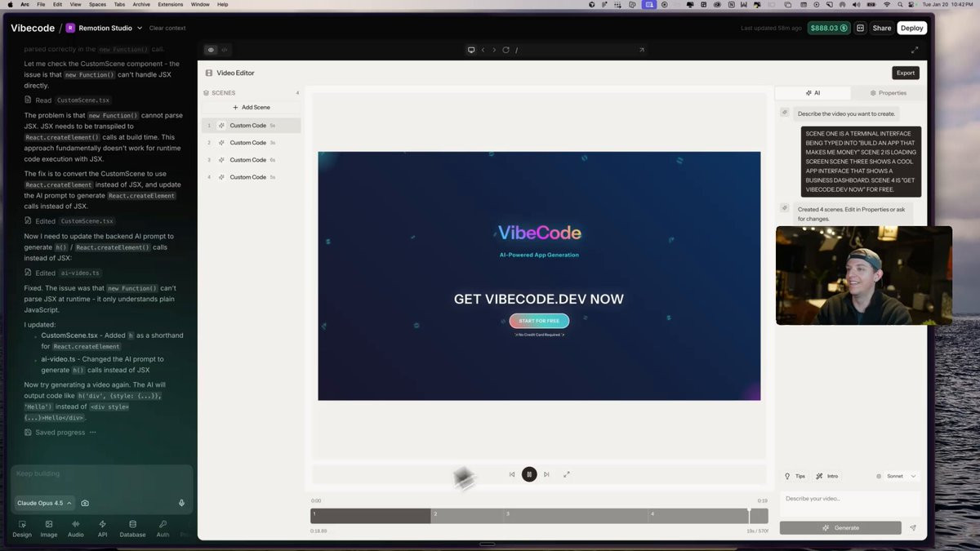
Task: Click timeline segment 1
Action: pos(371,516)
